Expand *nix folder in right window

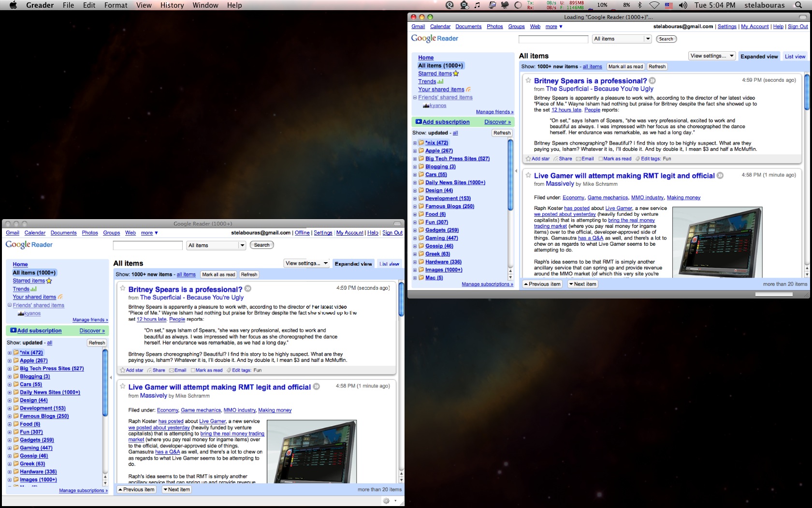[415, 143]
